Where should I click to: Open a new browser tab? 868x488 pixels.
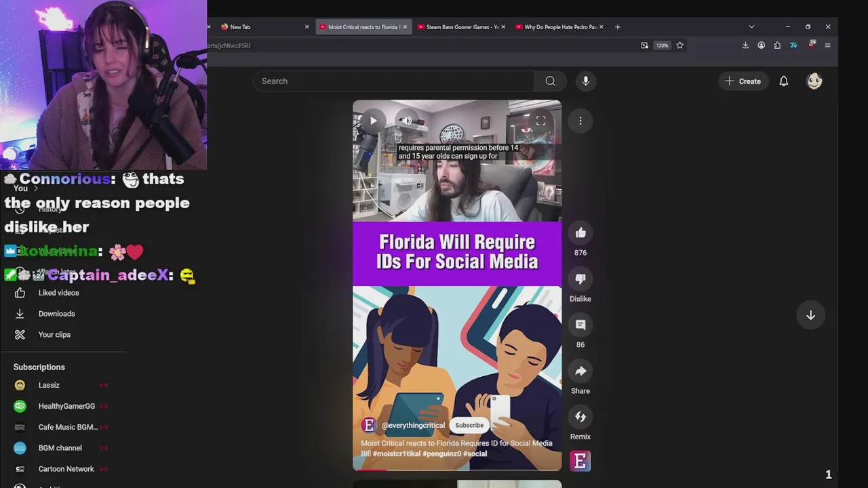617,27
